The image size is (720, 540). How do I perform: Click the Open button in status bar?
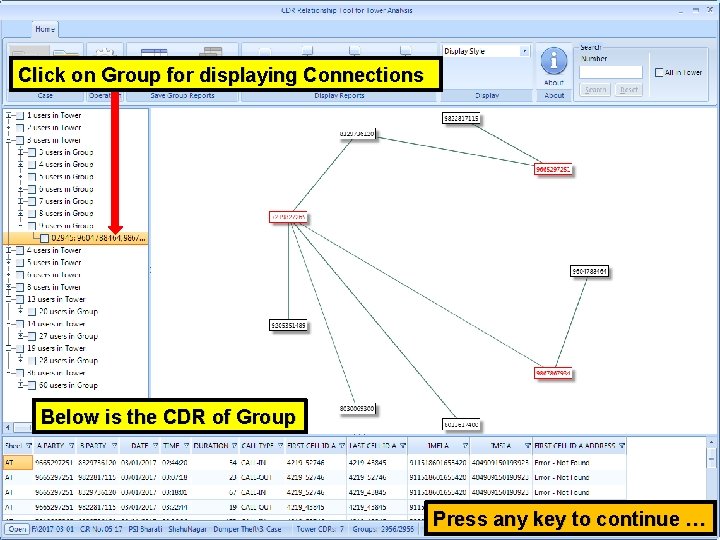pyautogui.click(x=17, y=529)
